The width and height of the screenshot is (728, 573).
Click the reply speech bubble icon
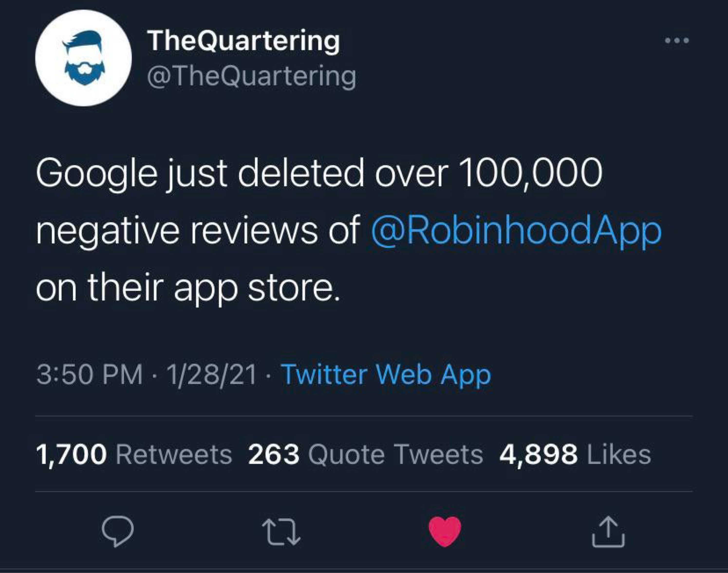pos(118,532)
